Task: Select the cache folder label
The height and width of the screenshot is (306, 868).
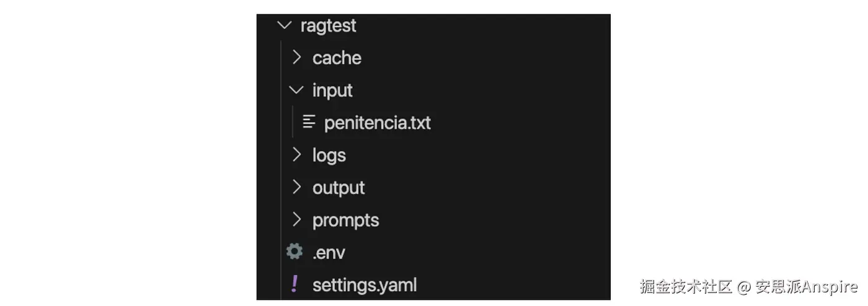Action: 337,58
